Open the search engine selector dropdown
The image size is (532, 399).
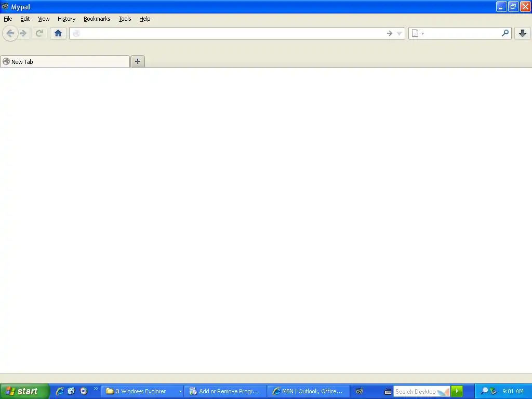point(418,33)
